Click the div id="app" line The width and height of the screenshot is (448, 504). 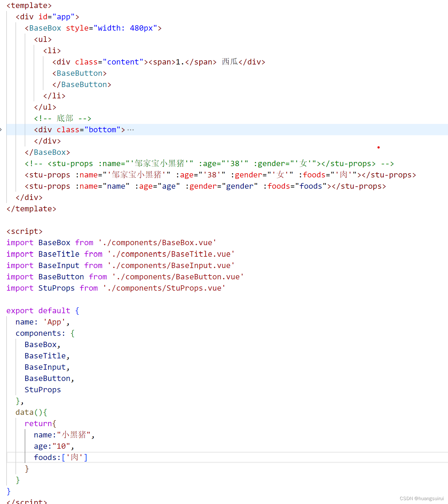(x=47, y=17)
